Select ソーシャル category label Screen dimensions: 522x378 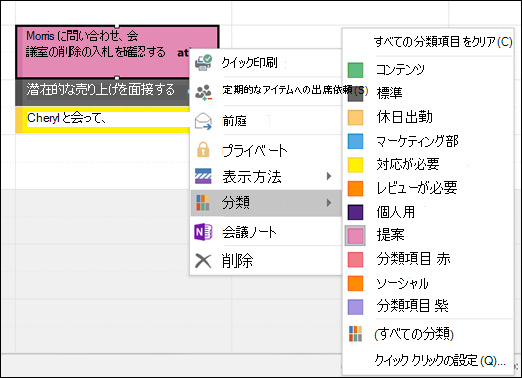pos(402,283)
